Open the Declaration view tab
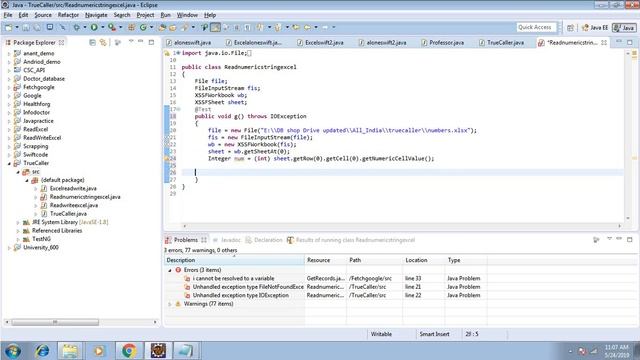 [x=264, y=240]
